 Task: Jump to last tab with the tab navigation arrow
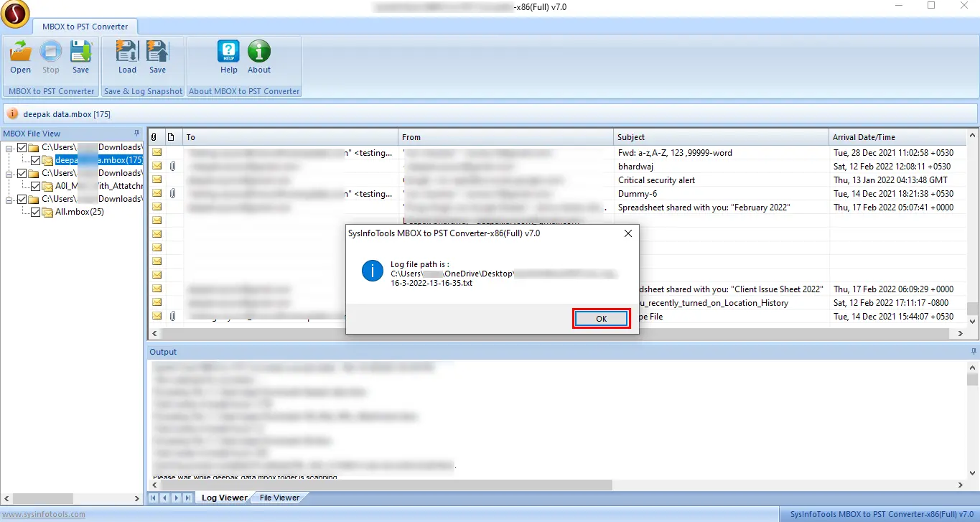coord(188,498)
